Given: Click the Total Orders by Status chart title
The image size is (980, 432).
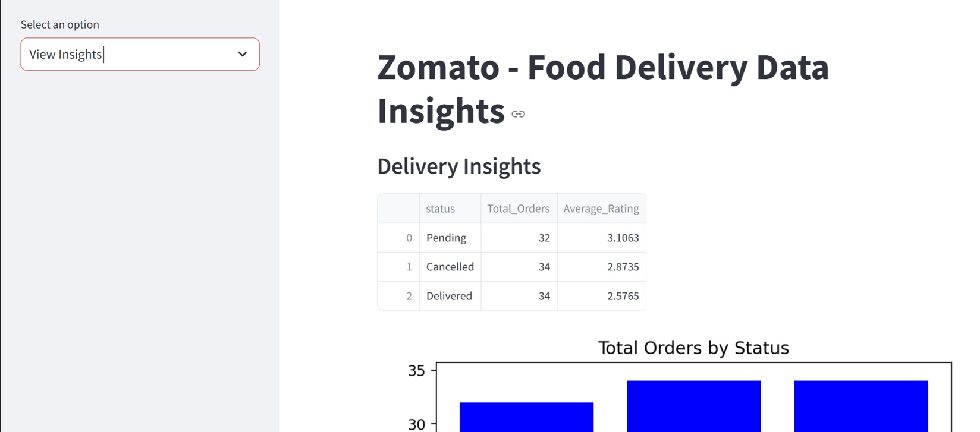Looking at the screenshot, I should click(x=693, y=348).
